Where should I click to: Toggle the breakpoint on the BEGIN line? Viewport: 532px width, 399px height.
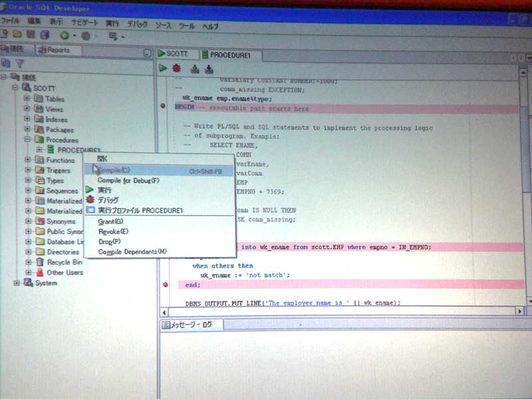click(x=163, y=106)
